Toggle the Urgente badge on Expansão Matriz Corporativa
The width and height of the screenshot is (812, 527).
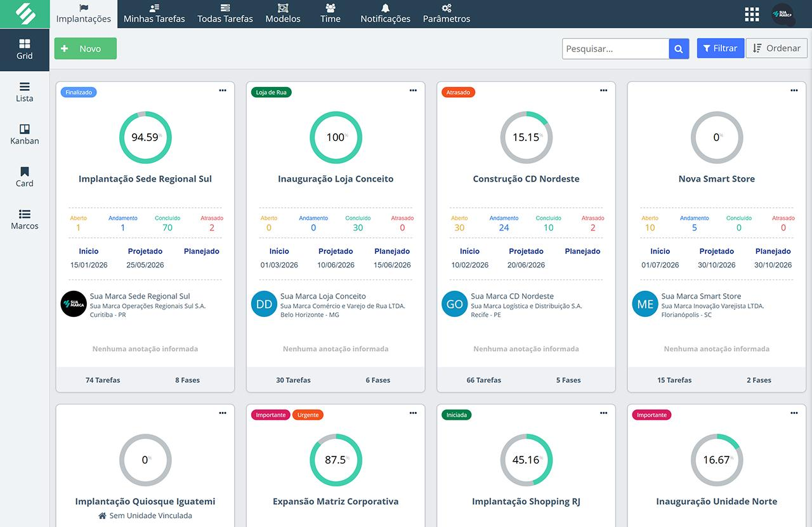click(308, 415)
